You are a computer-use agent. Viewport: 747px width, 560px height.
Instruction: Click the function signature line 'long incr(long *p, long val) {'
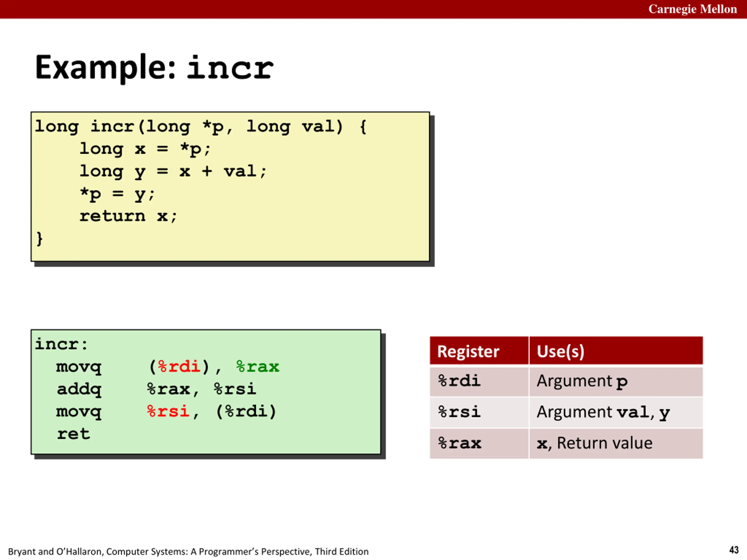tap(200, 127)
